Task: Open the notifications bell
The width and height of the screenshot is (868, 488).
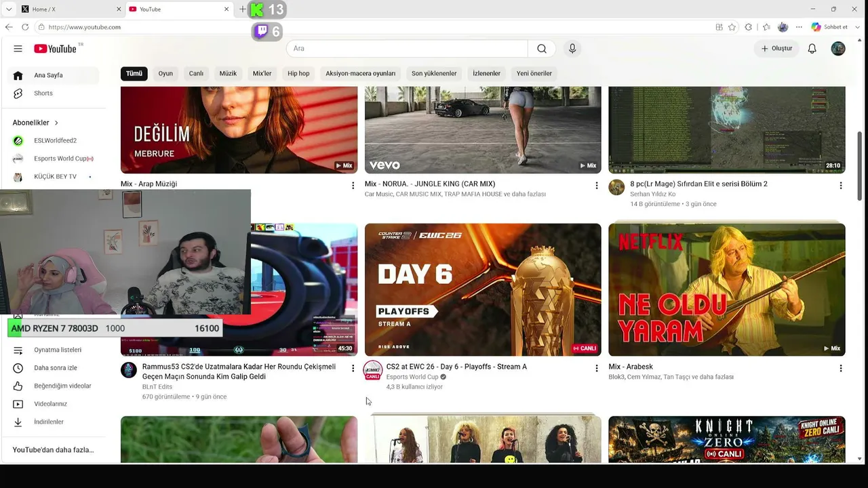Action: [812, 49]
